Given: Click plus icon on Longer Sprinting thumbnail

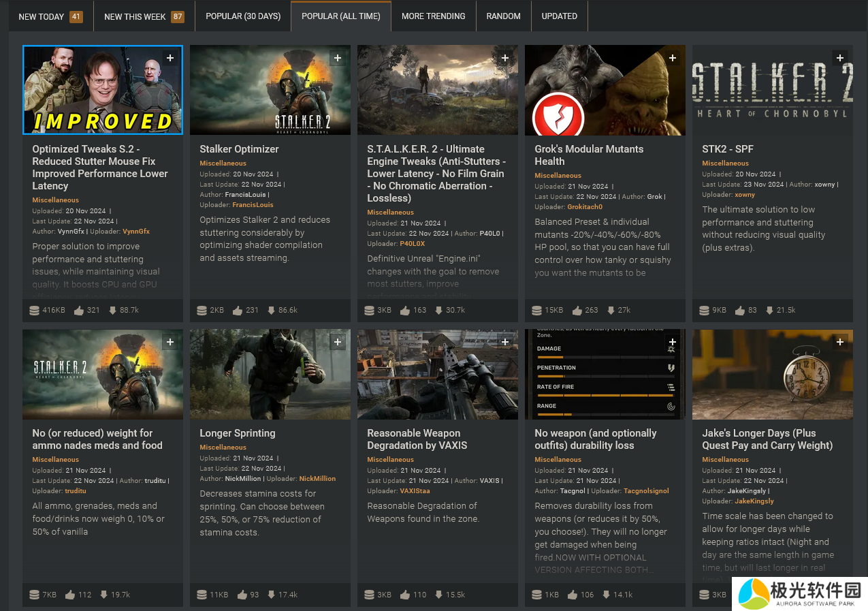Looking at the screenshot, I should click(x=338, y=342).
